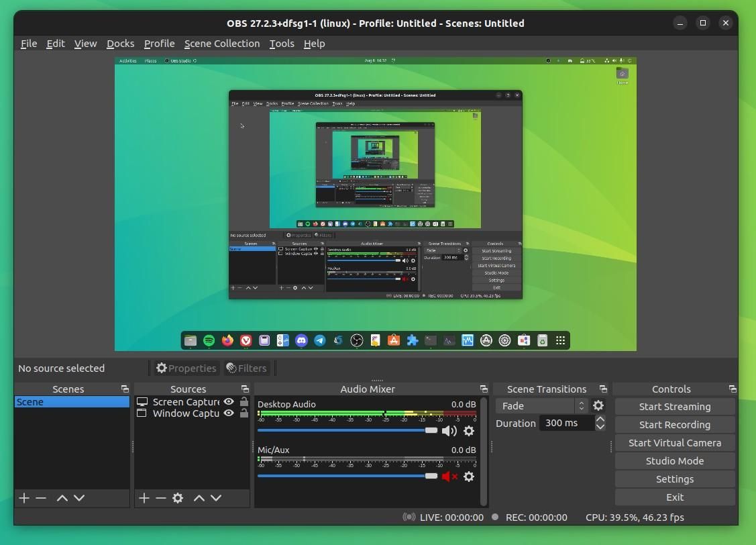Open the Help menu

coord(315,44)
